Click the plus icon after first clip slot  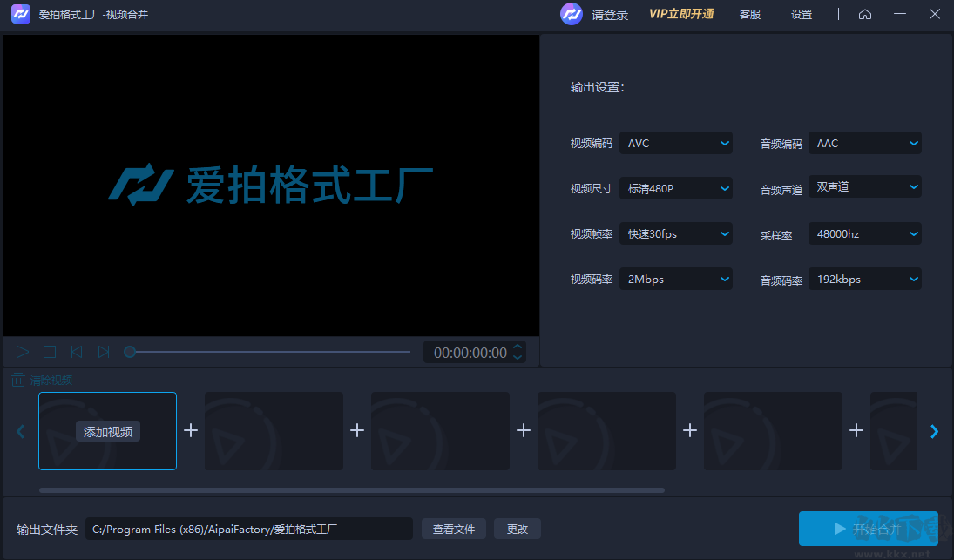[190, 430]
